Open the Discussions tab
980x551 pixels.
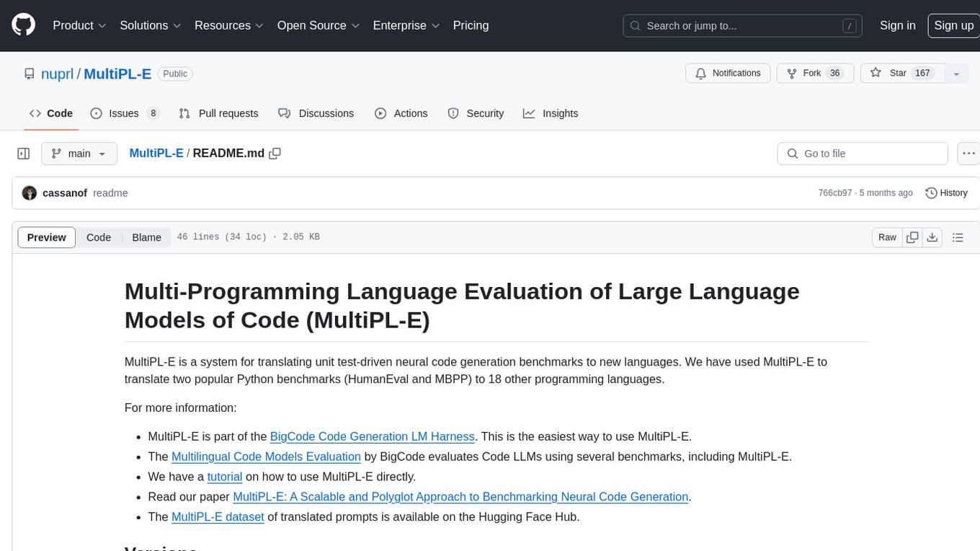[x=316, y=113]
